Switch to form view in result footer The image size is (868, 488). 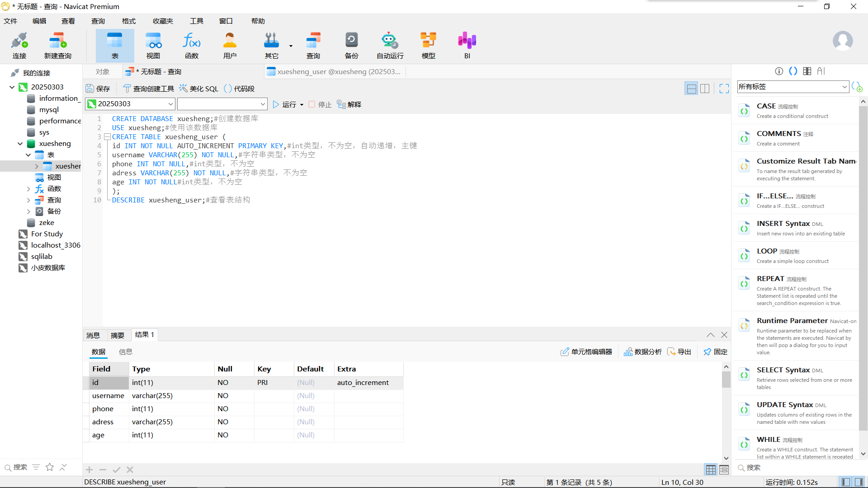click(724, 469)
